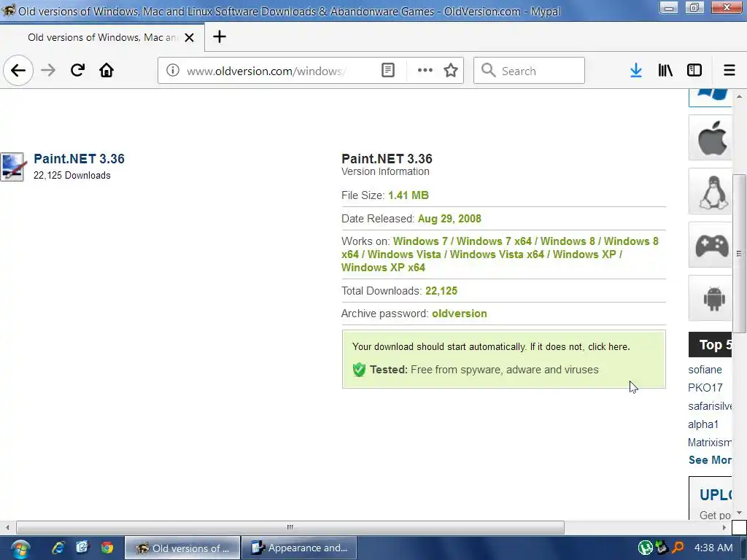Viewport: 747px width, 560px height.
Task: Click the 4:38 AM taskbar clock
Action: [713, 548]
